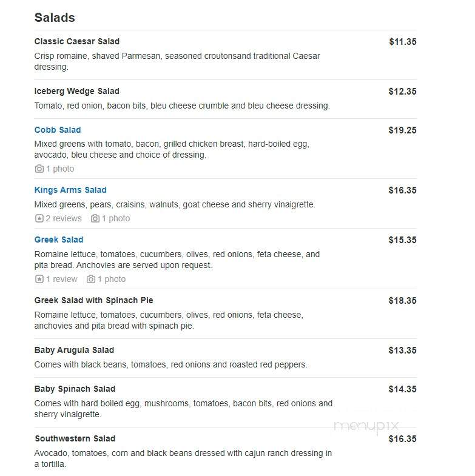Select the Iceberg Wedge Salad title
This screenshot has height=476, width=475.
[77, 91]
